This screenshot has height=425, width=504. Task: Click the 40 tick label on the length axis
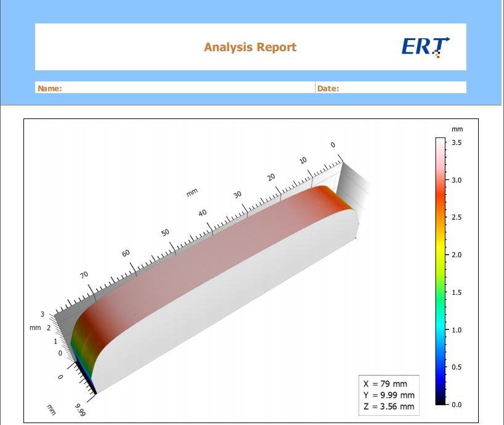click(x=203, y=213)
